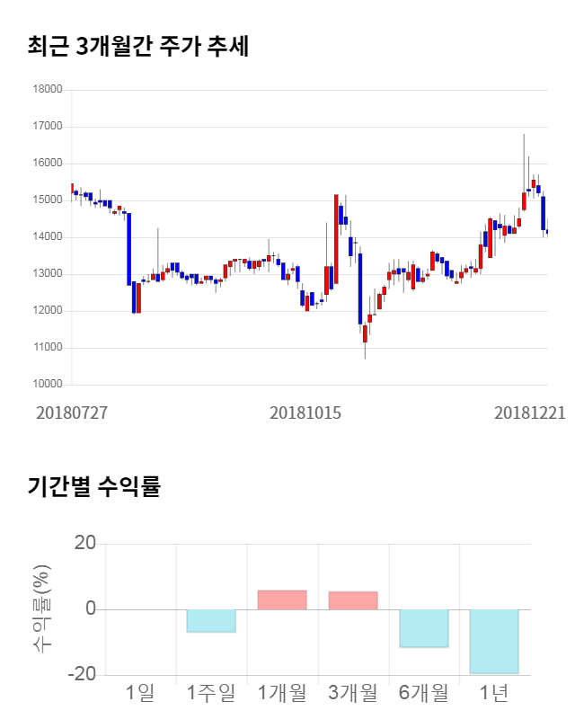Click the 14000 price axis label

click(47, 237)
